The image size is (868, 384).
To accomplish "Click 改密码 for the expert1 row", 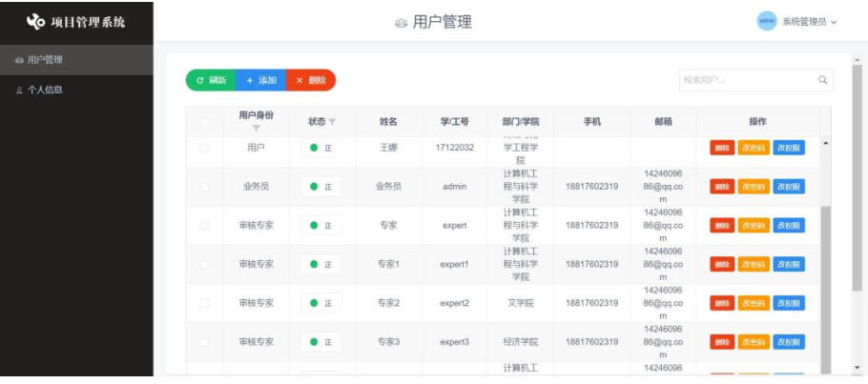I will click(754, 264).
